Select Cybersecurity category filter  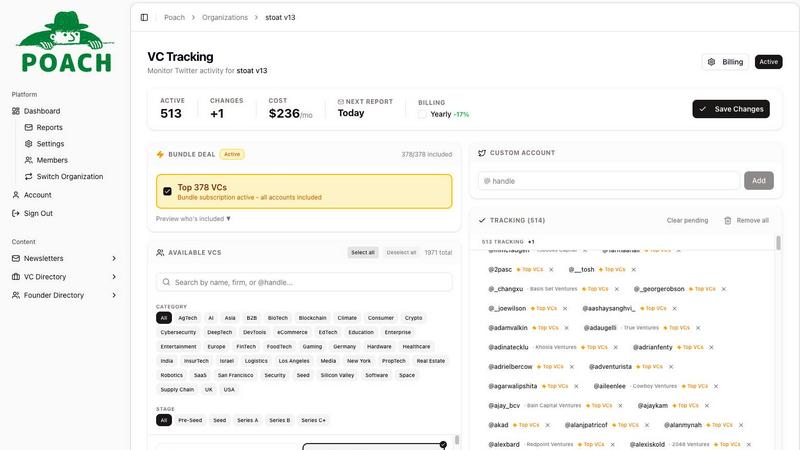click(x=178, y=332)
